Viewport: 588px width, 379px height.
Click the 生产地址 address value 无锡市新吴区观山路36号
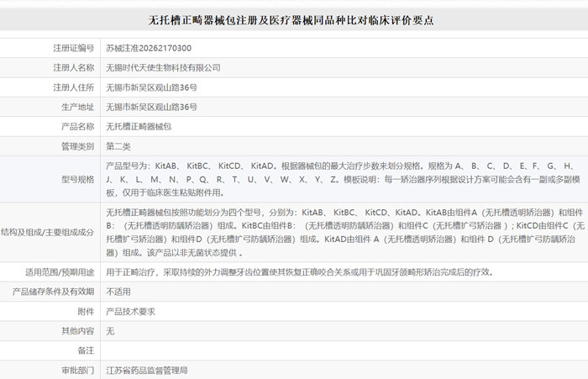coord(151,107)
